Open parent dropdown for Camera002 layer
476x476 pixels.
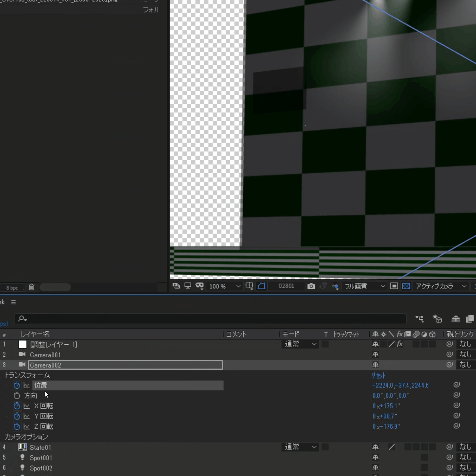coord(467,365)
